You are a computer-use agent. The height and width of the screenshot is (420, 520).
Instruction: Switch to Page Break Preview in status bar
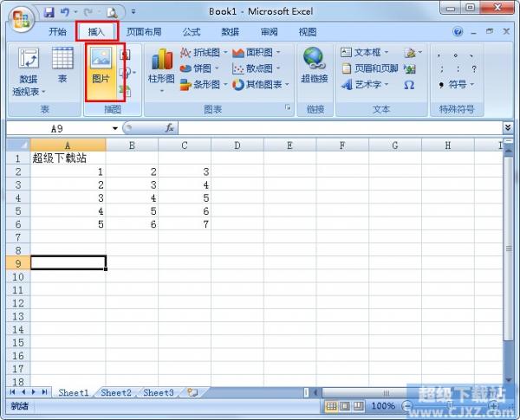[x=358, y=406]
